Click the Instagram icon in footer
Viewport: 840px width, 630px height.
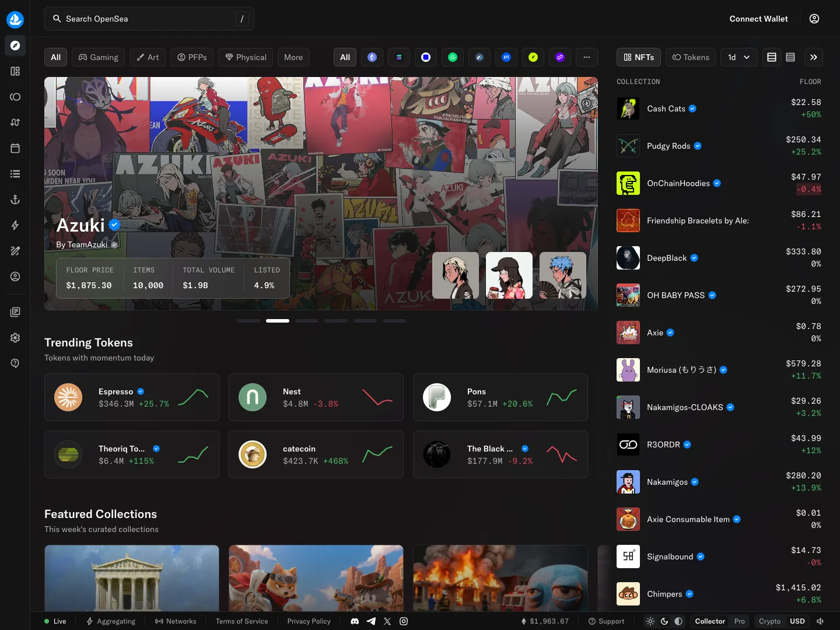[x=404, y=621]
